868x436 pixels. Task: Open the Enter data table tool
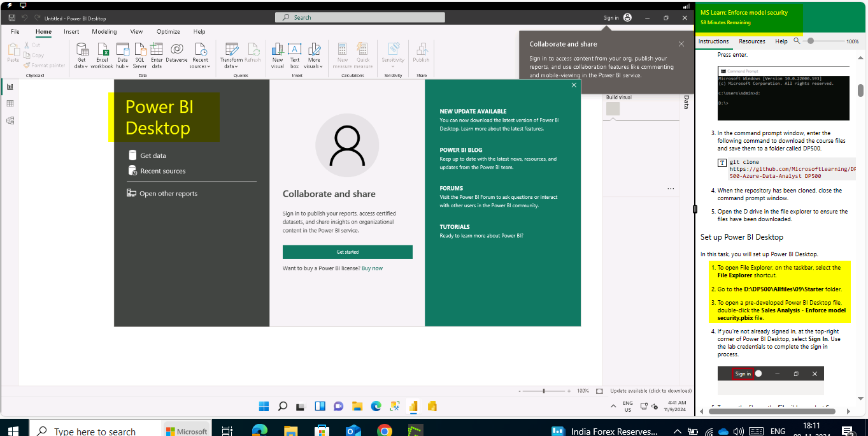[157, 55]
